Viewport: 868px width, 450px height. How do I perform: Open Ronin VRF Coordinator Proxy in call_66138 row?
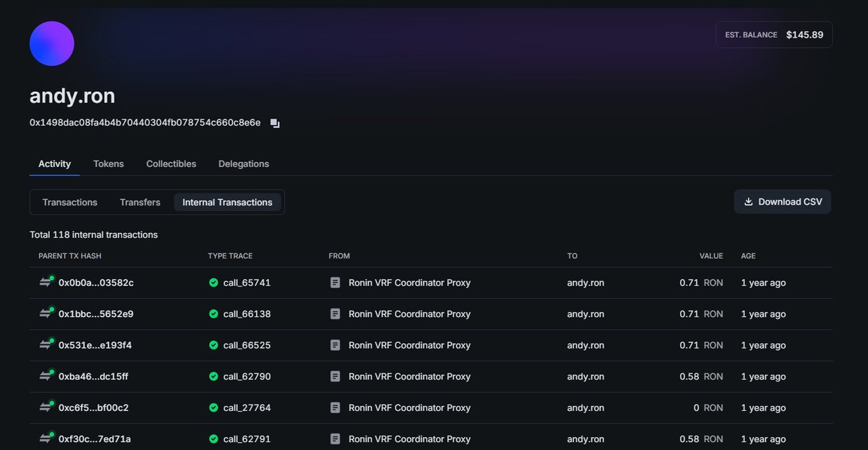click(409, 314)
